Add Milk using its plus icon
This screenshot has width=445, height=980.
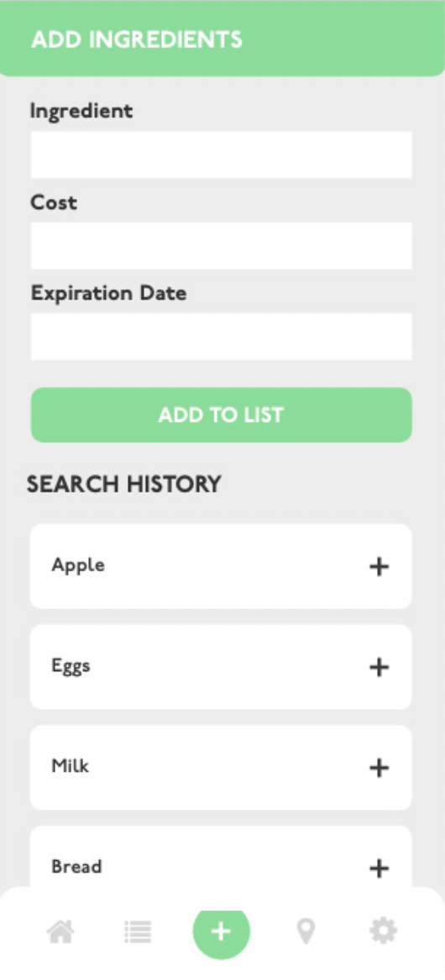coord(379,768)
